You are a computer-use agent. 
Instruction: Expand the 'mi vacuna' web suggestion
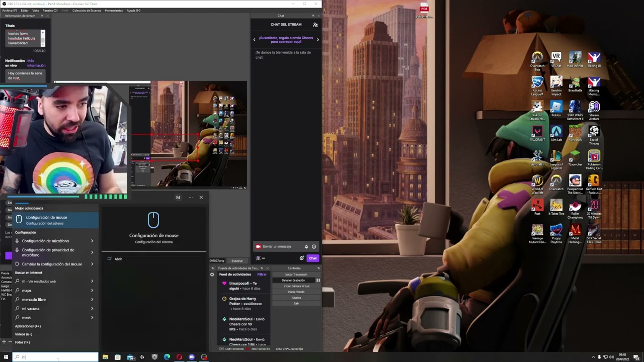(x=92, y=309)
